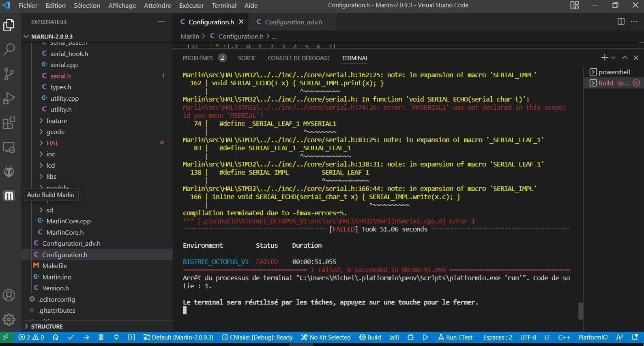The height and width of the screenshot is (346, 644).
Task: Open Configuration_adv.h editor tab
Action: 293,22
